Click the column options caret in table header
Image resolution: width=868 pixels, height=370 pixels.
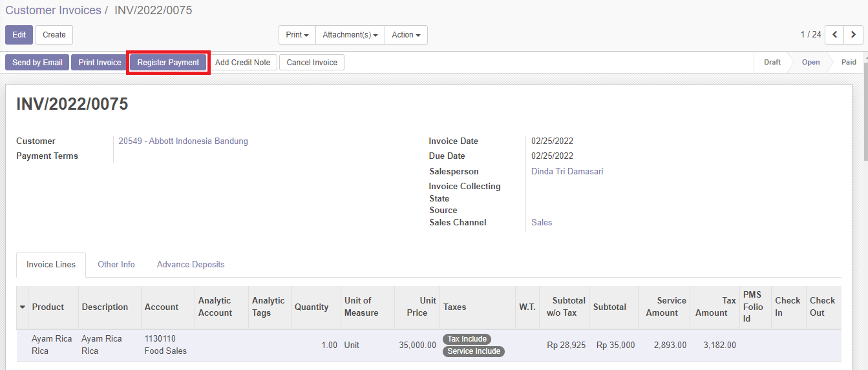point(23,307)
